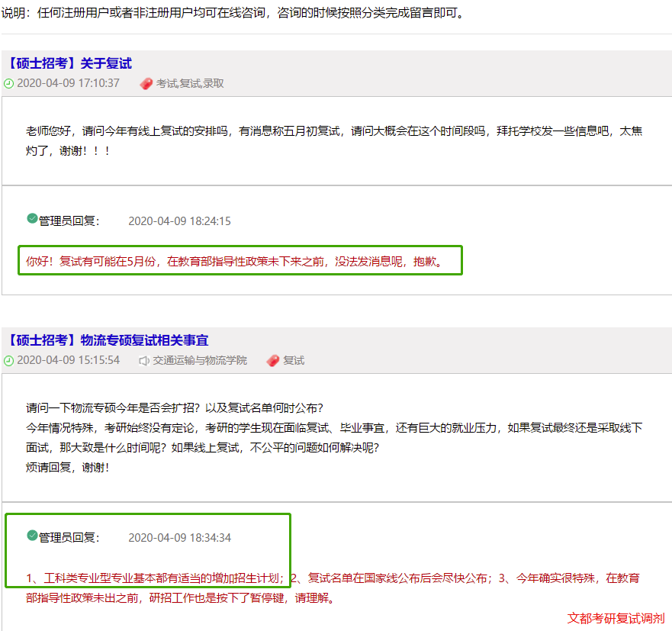Click the green check icon by 18:24:15 reply
The height and width of the screenshot is (631, 672).
pos(32,218)
